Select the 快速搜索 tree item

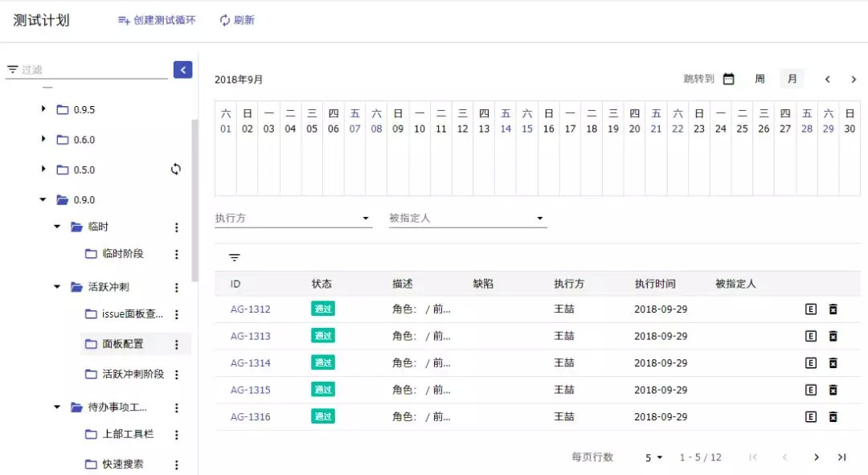122,464
